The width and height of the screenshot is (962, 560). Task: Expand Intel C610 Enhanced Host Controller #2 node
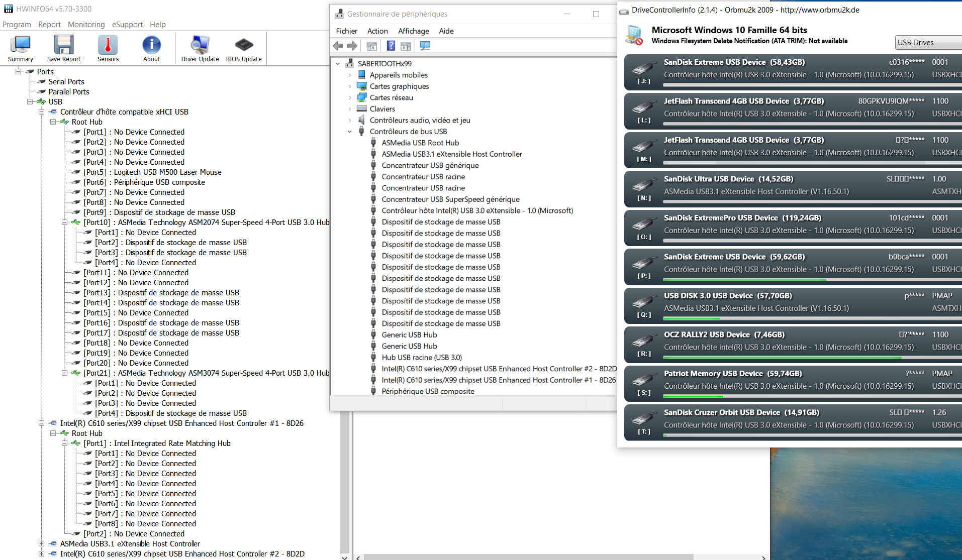(42, 553)
